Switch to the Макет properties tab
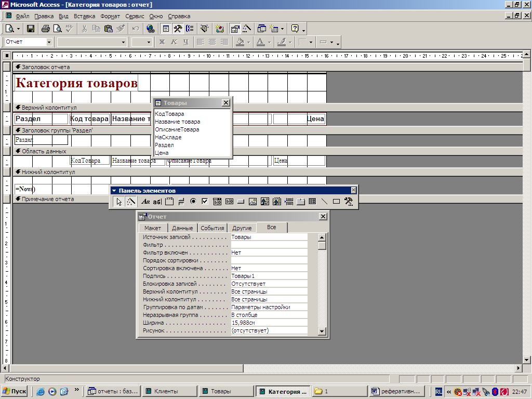The width and height of the screenshot is (532, 399). tap(153, 228)
